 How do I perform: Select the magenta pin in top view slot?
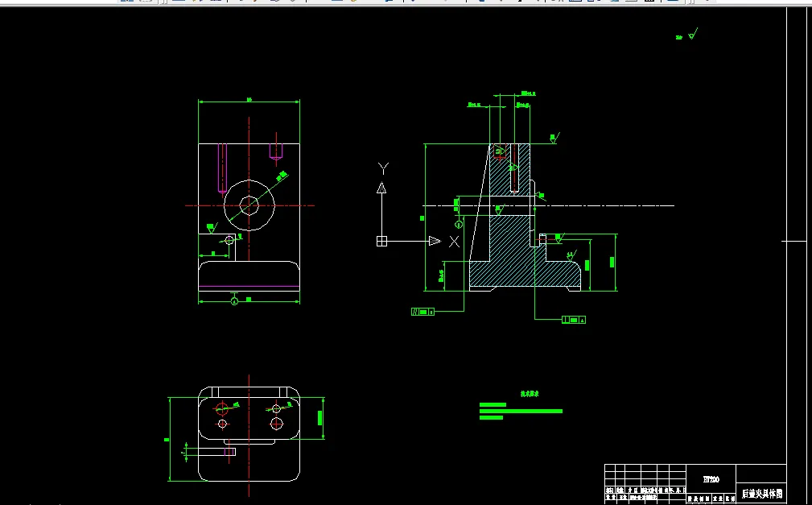tap(230, 452)
